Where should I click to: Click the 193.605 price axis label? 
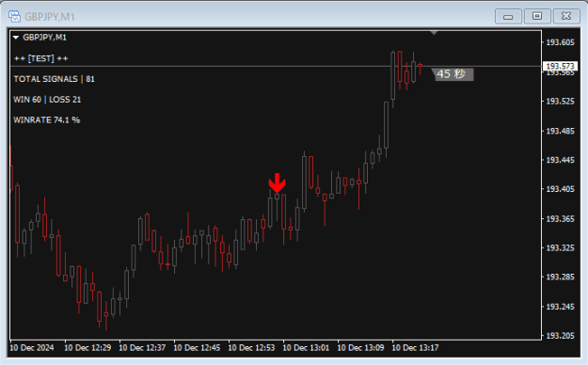(560, 42)
